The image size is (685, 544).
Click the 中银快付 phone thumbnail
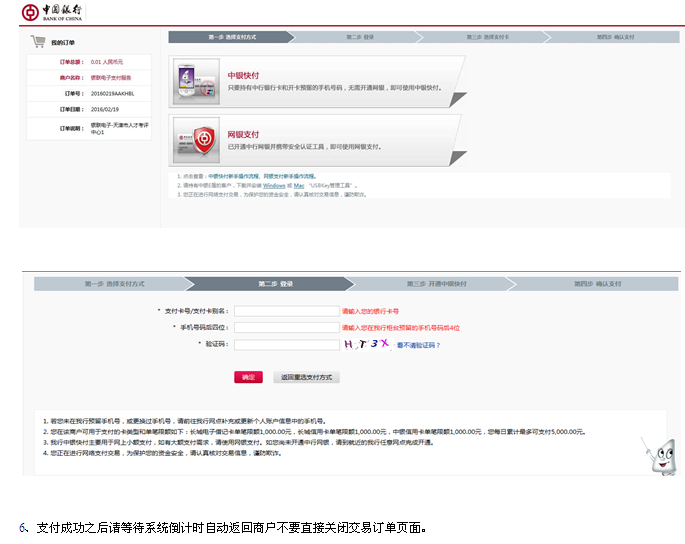point(196,81)
